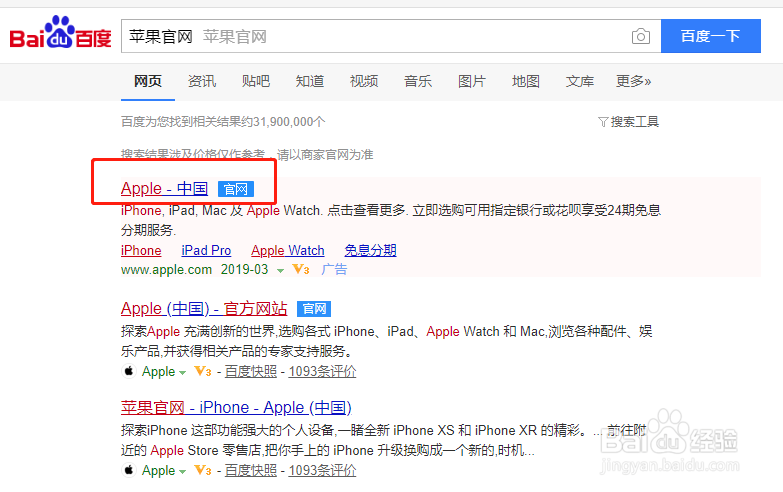Open 百度快照 in third result
Image resolution: width=783 pixels, height=492 pixels.
coord(251,471)
